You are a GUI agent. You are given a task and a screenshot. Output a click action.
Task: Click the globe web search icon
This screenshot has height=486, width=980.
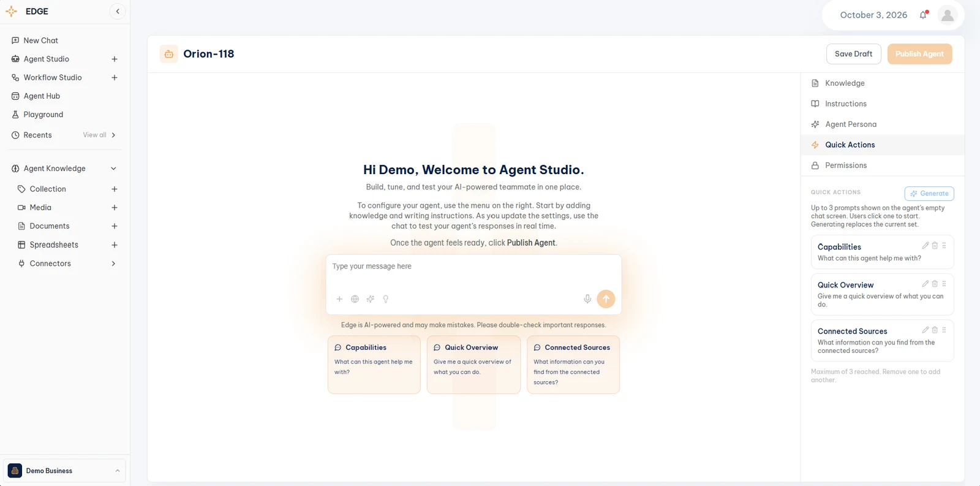pyautogui.click(x=355, y=299)
